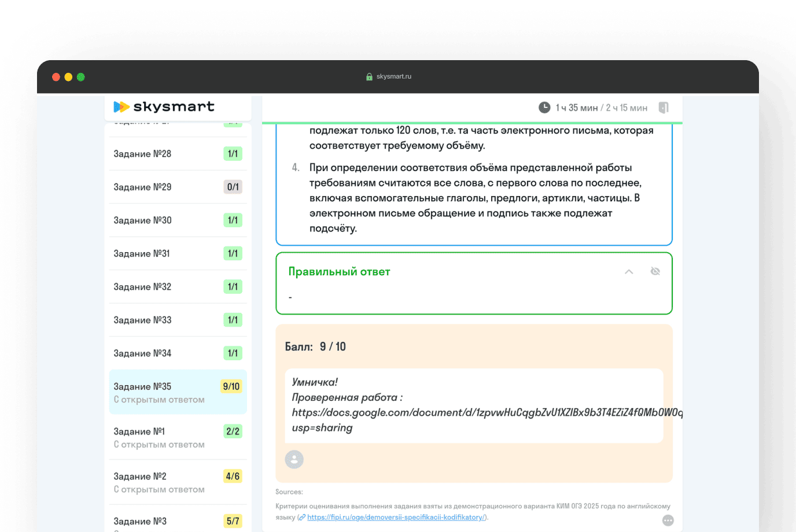Screen dimensions: 796x532
Task: Click the "С открытым ответом" subtitle under Задание №35
Action: (x=159, y=400)
